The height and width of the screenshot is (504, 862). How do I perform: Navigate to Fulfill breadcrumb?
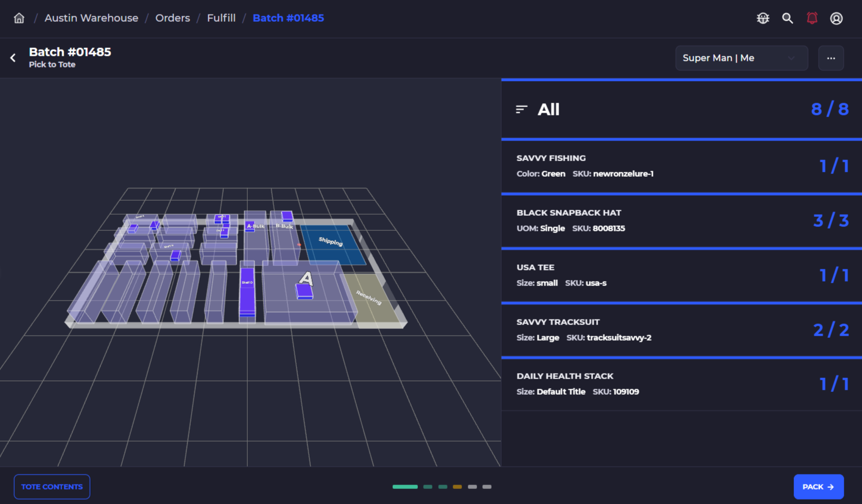click(x=221, y=18)
